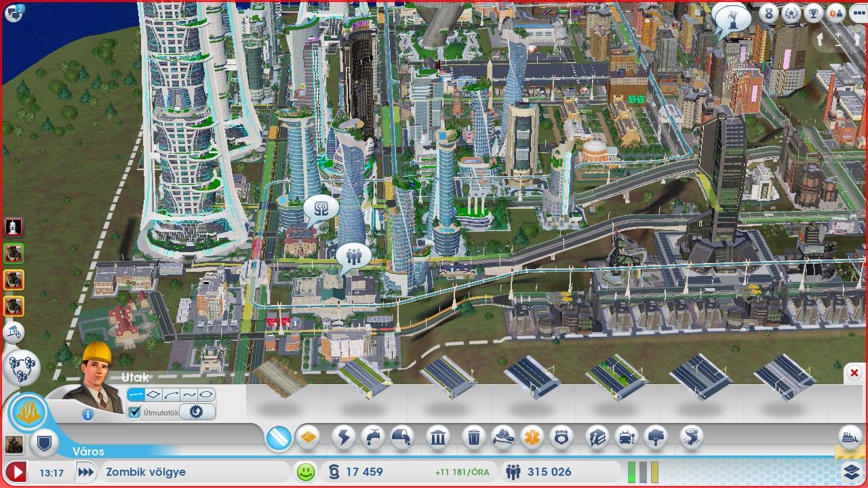868x488 pixels.
Task: Open the RCI demand bars
Action: 643,472
